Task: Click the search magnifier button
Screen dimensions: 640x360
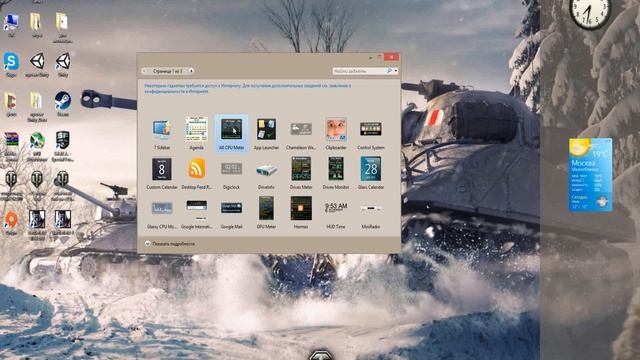Action: click(x=389, y=71)
